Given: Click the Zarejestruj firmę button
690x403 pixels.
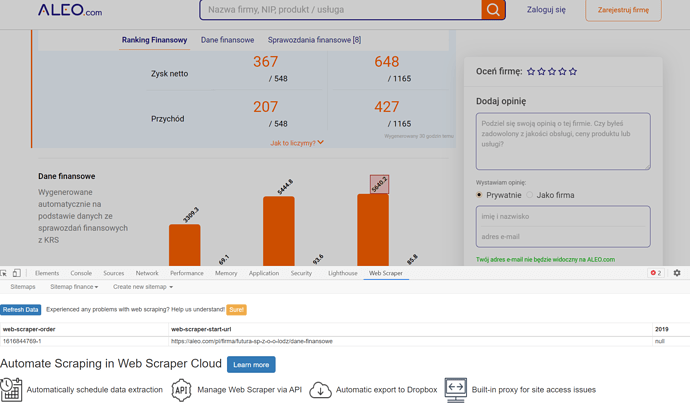Looking at the screenshot, I should 623,10.
